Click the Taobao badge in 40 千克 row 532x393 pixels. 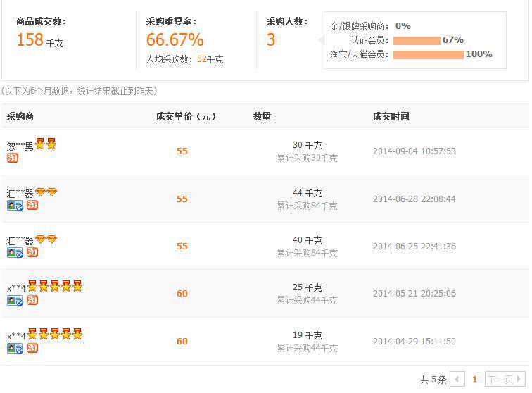tap(32, 252)
